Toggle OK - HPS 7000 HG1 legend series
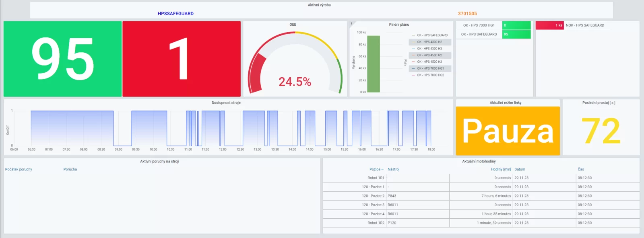The height and width of the screenshot is (238, 644). coord(430,68)
